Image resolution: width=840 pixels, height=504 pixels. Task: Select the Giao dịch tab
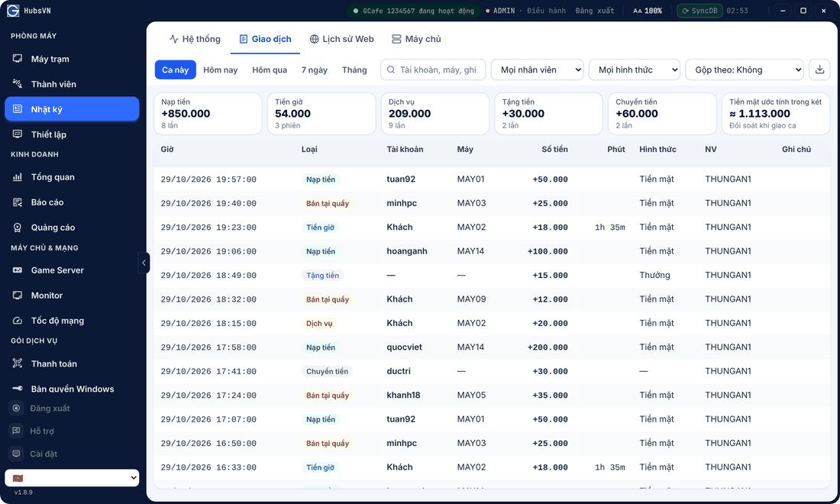click(265, 39)
